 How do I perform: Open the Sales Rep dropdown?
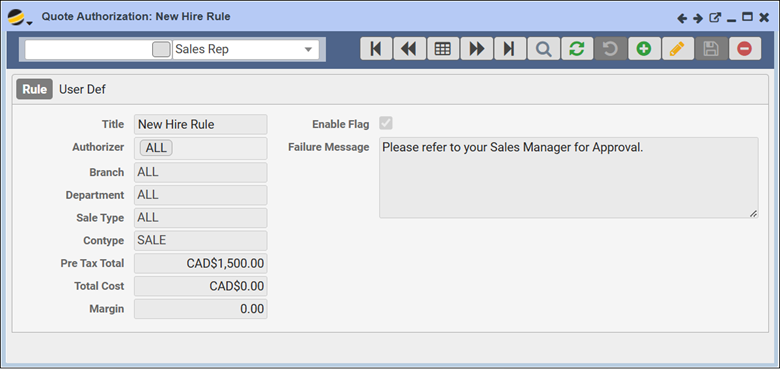coord(246,50)
